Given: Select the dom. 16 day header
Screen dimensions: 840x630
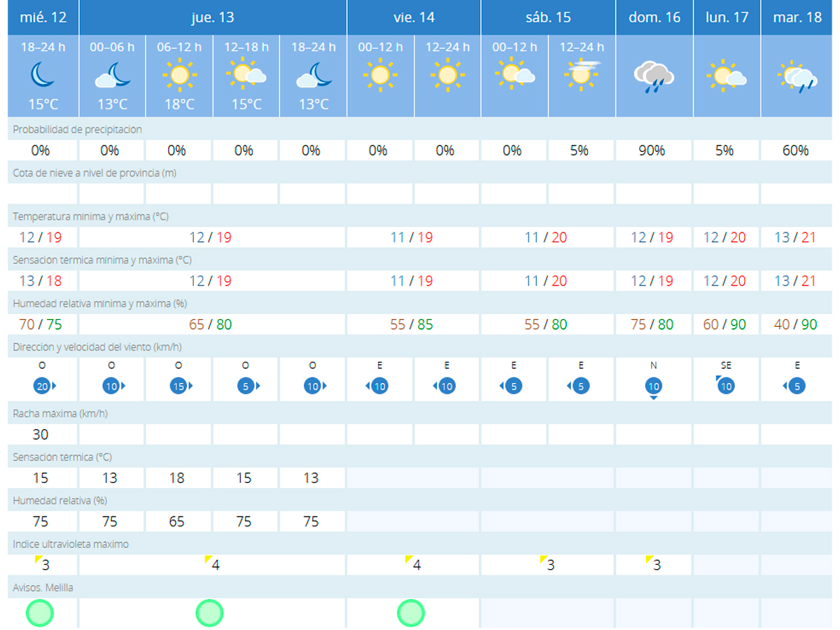Looking at the screenshot, I should click(x=654, y=17).
